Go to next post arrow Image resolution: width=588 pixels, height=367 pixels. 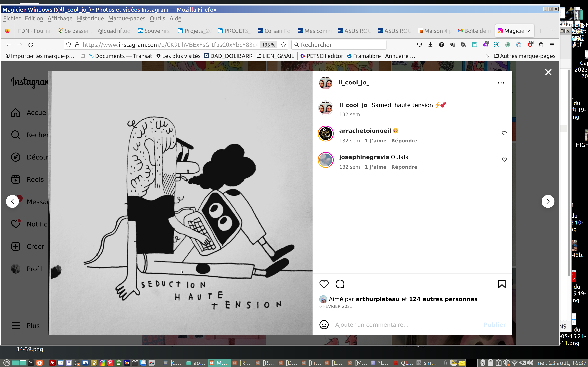(548, 201)
